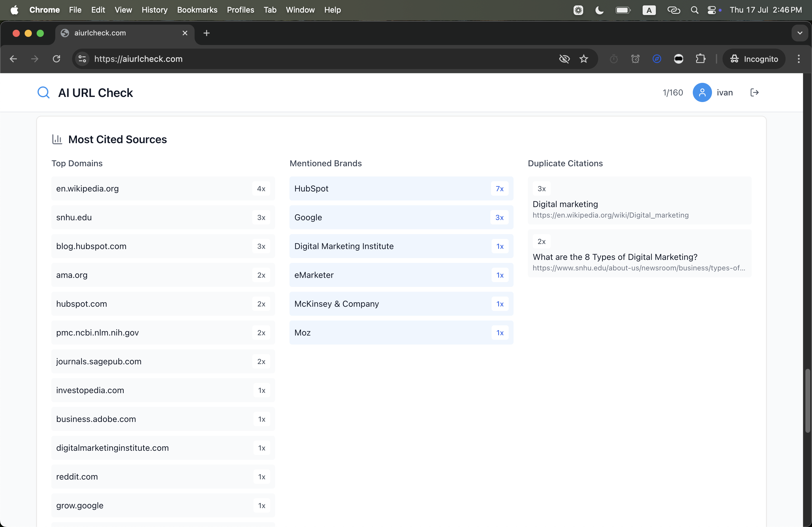Open a new tab with plus button
Screen dimensions: 812x527
click(206, 33)
